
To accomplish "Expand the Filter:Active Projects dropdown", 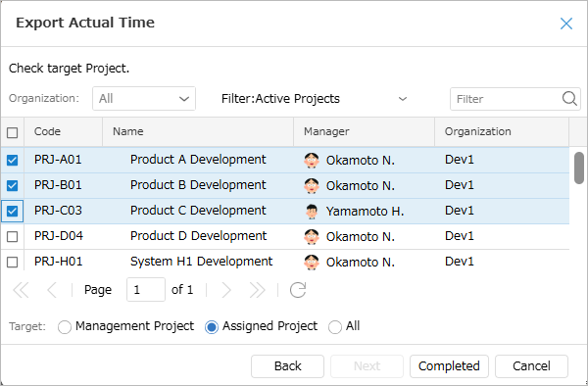I will (315, 99).
